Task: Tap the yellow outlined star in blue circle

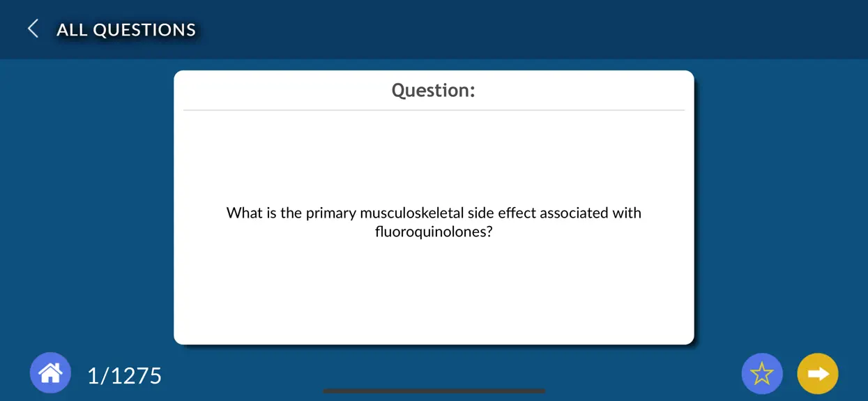Action: (x=762, y=374)
